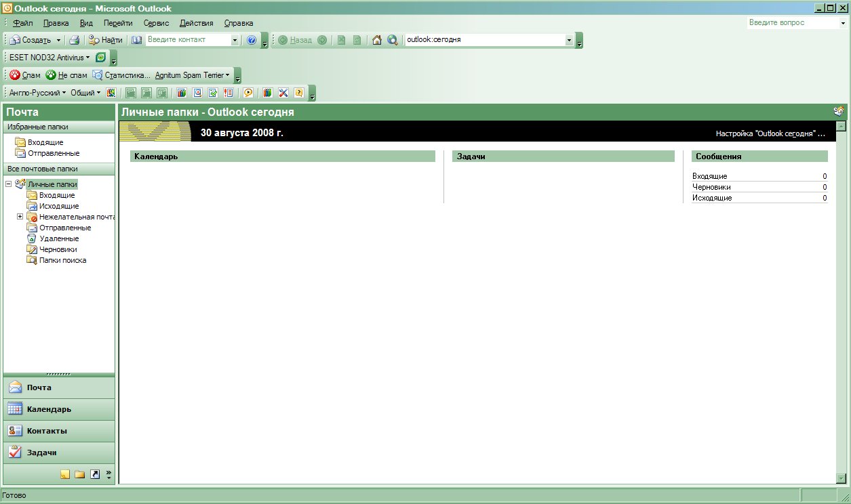Click the Введите контакт field
This screenshot has width=851, height=504.
pos(189,40)
